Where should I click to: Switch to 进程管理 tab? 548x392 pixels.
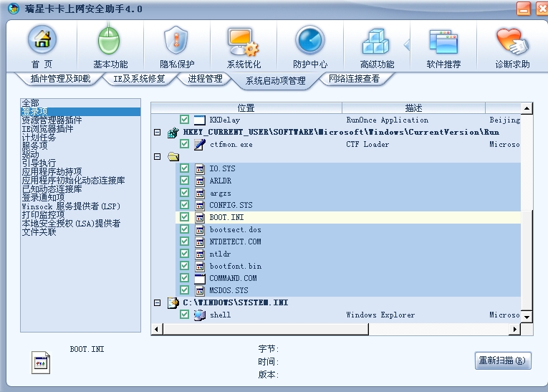click(x=205, y=79)
